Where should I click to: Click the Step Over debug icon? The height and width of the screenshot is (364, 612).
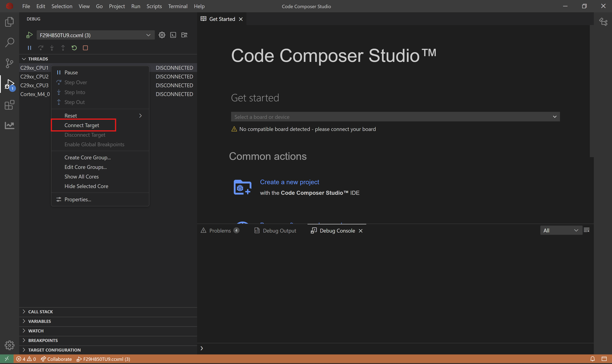click(40, 48)
